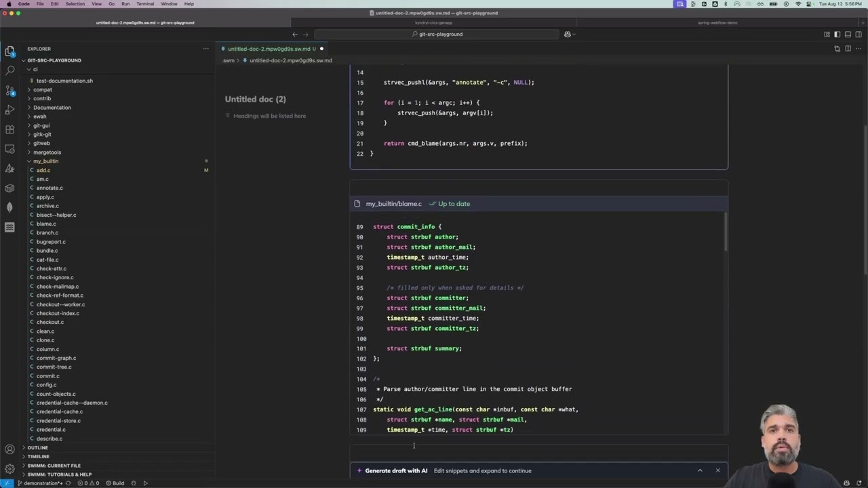Open the MongoDB leaf icon view
This screenshot has width=868, height=488.
click(x=9, y=207)
